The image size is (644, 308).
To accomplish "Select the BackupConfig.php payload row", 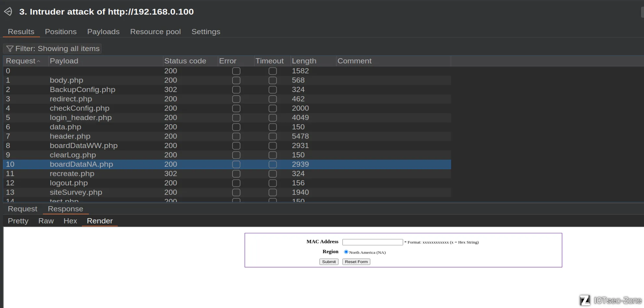I will tap(227, 89).
